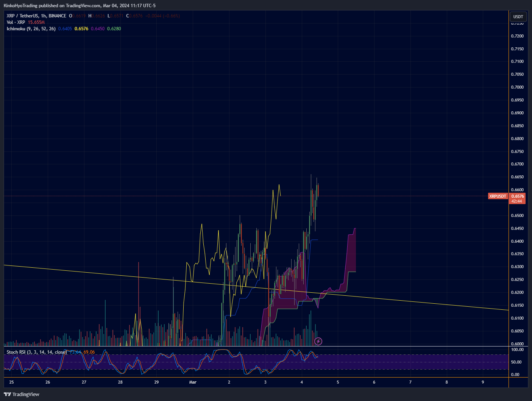
Task: Click the 42:44 candle countdown timer
Action: 517,201
